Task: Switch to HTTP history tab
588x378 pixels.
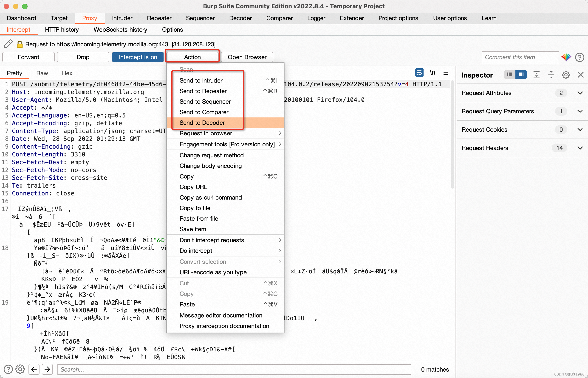Action: coord(62,30)
